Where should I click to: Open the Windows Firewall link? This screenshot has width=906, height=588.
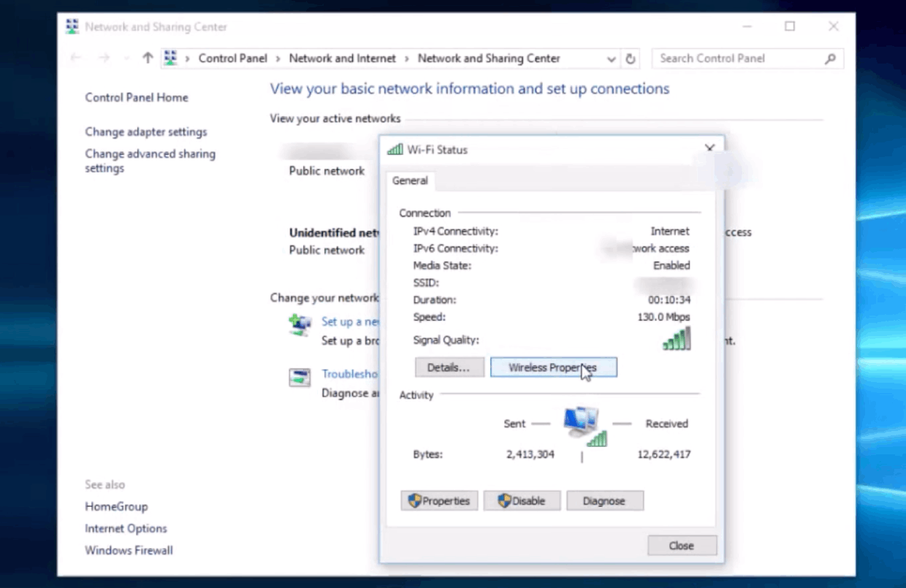pos(129,551)
